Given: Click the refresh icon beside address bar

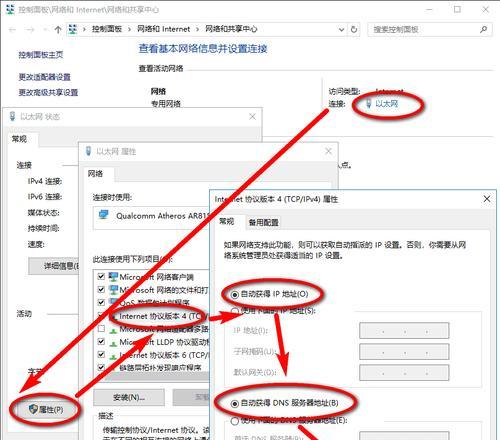Looking at the screenshot, I should point(354,29).
